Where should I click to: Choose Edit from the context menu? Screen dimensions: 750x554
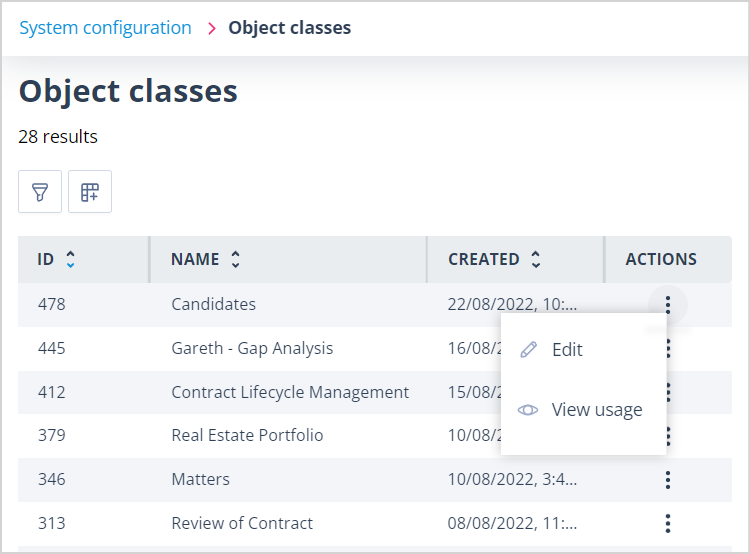point(584,350)
